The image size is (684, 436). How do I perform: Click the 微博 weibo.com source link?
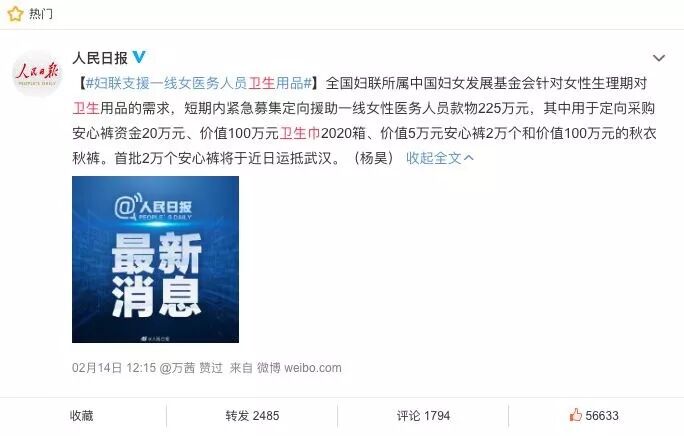pos(299,368)
